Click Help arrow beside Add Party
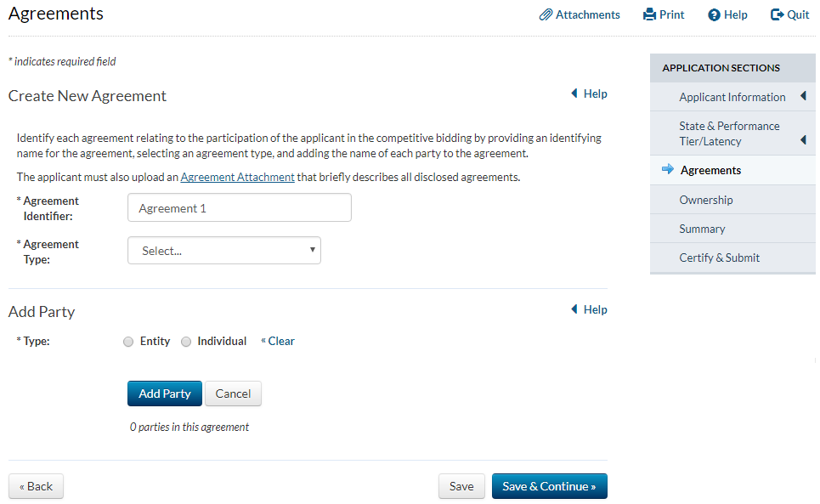 pyautogui.click(x=574, y=309)
